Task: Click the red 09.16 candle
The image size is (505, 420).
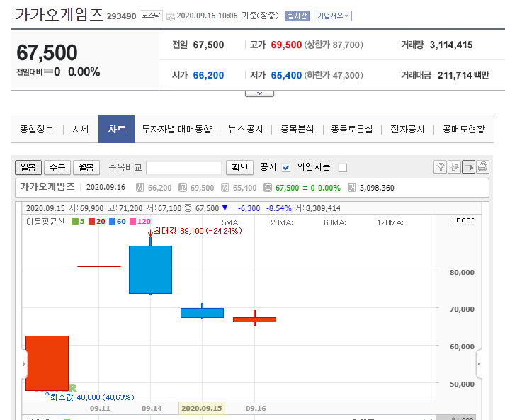Action: click(x=254, y=319)
